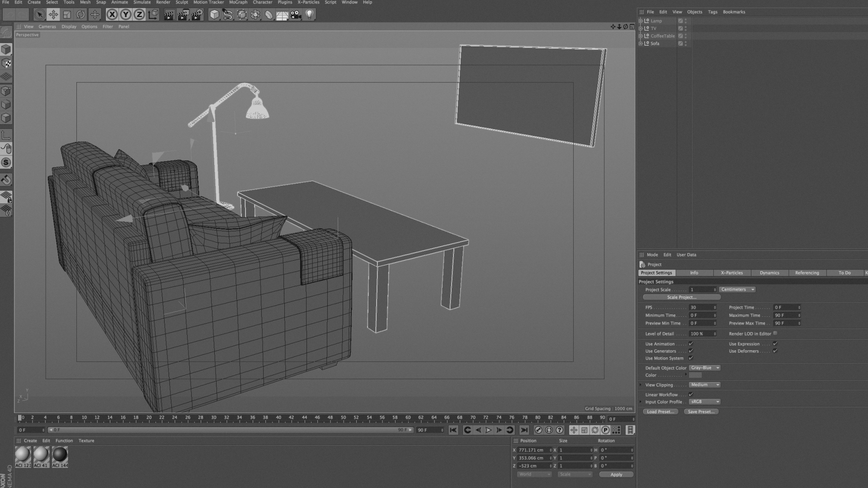
Task: Select the Rotate tool
Action: 80,14
